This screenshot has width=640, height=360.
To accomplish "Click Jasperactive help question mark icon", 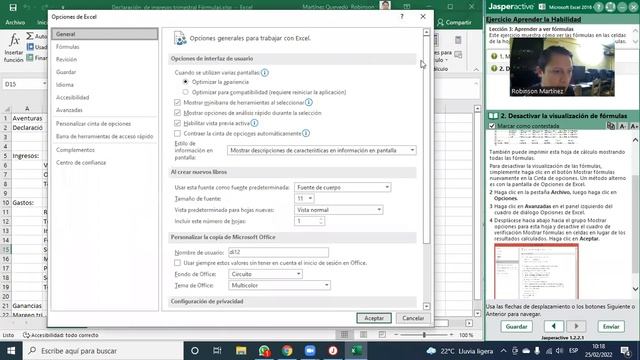I will 599,7.
